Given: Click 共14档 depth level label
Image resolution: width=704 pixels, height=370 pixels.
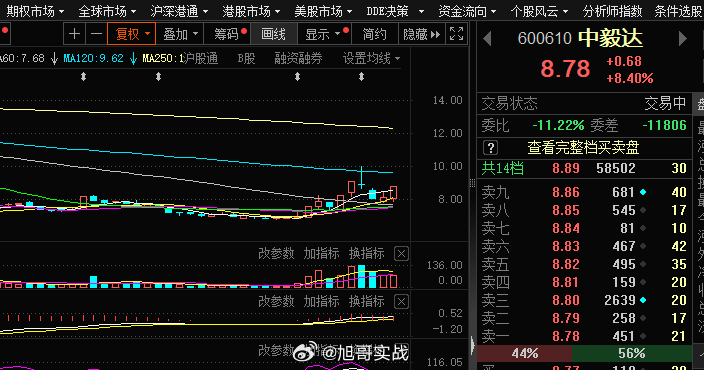Looking at the screenshot, I should (x=502, y=168).
